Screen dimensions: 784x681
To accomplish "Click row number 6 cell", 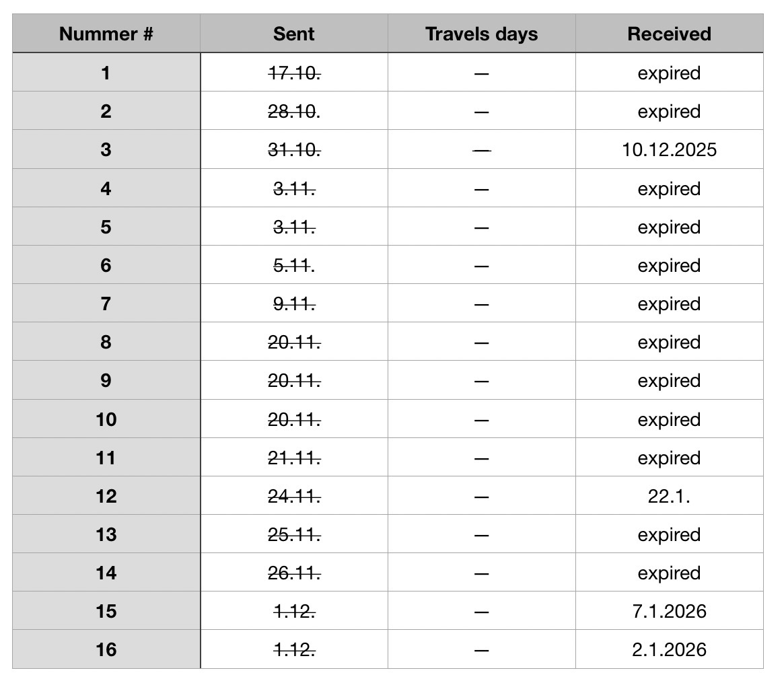I will coord(106,265).
